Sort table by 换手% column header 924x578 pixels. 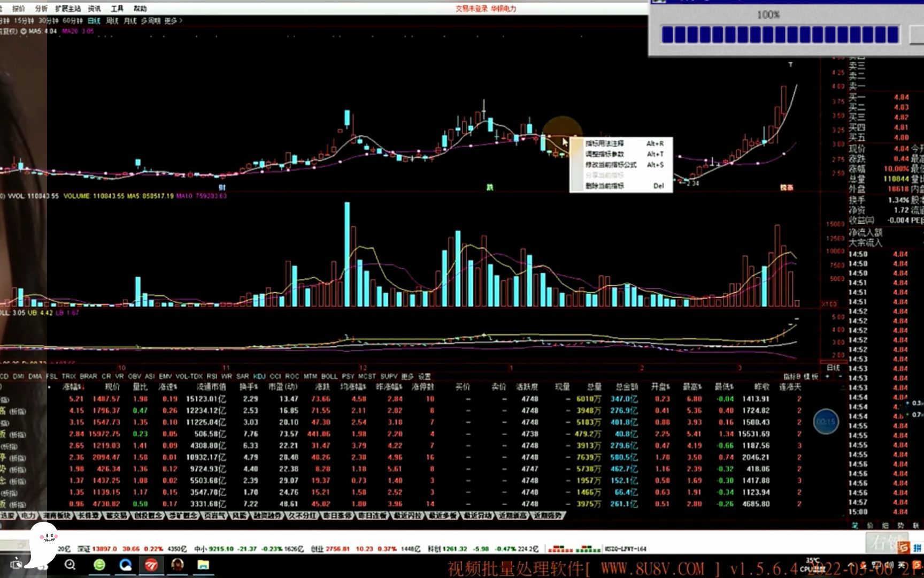tap(249, 386)
